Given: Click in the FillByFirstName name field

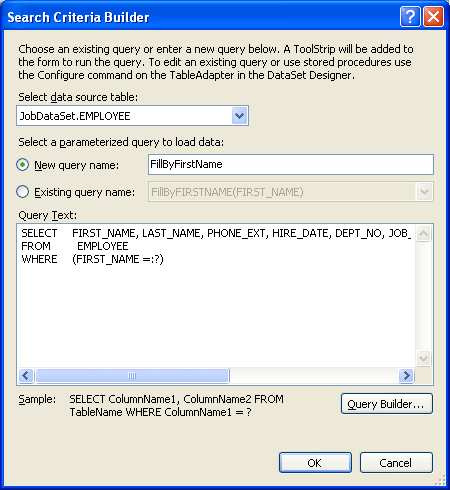Looking at the screenshot, I should pyautogui.click(x=291, y=164).
